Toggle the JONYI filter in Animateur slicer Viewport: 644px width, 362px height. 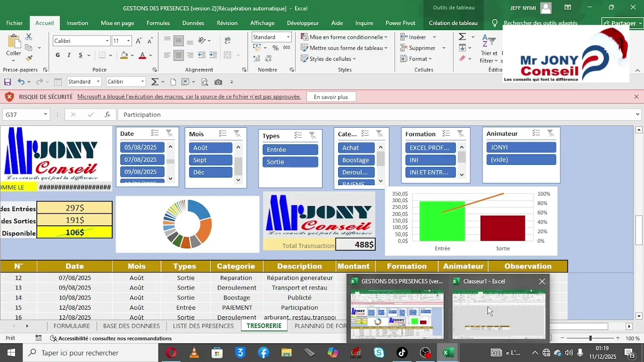(x=521, y=147)
